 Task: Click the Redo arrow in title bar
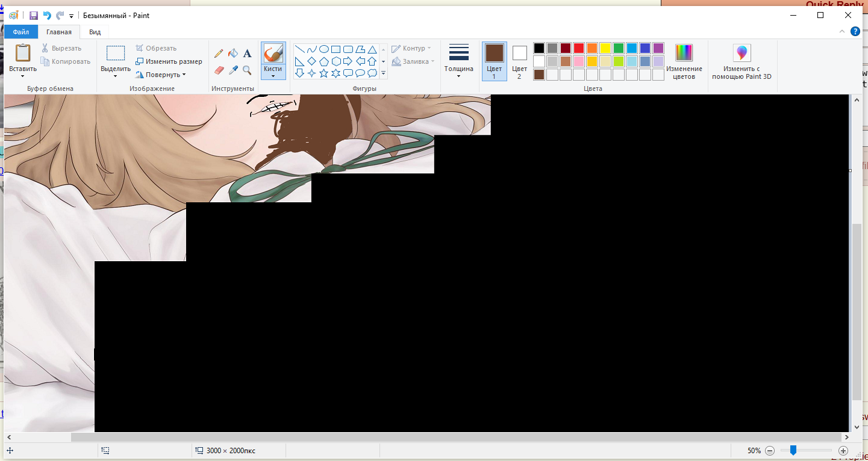coord(60,16)
